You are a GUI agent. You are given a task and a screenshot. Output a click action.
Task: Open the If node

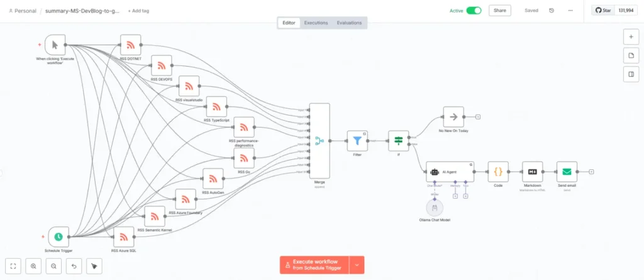click(398, 141)
